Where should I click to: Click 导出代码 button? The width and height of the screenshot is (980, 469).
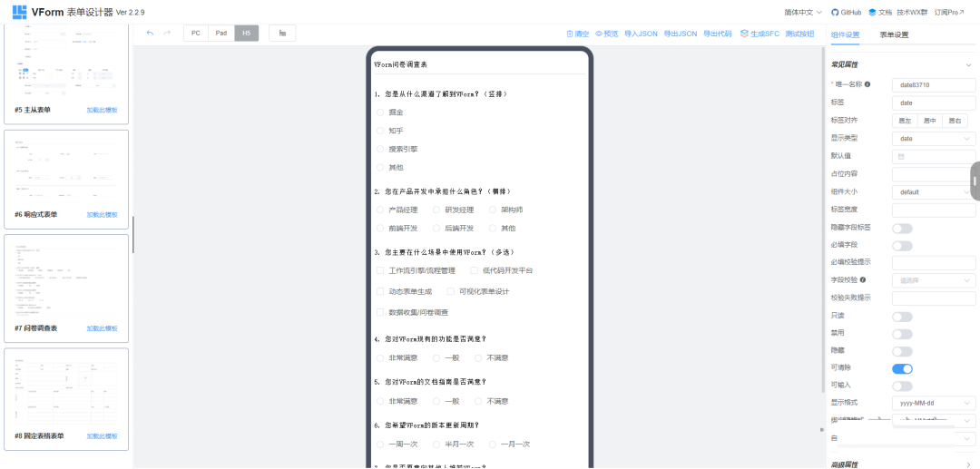(x=718, y=34)
